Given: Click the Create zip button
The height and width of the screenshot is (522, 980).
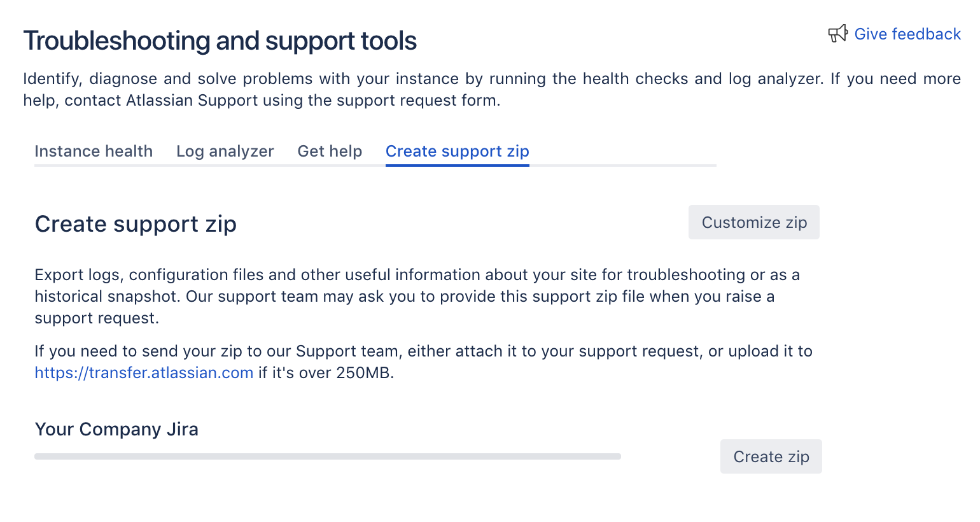Looking at the screenshot, I should point(771,456).
